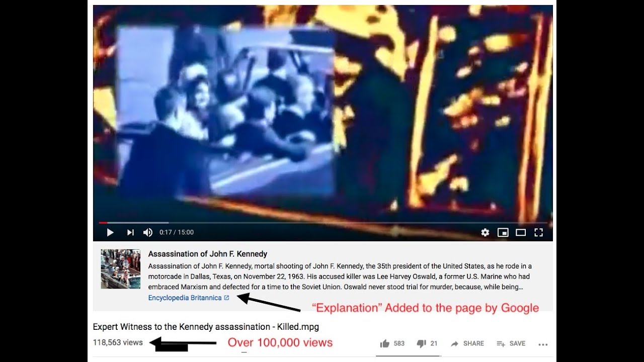
Task: Click the 0:17 / 15:00 time display
Action: point(177,232)
